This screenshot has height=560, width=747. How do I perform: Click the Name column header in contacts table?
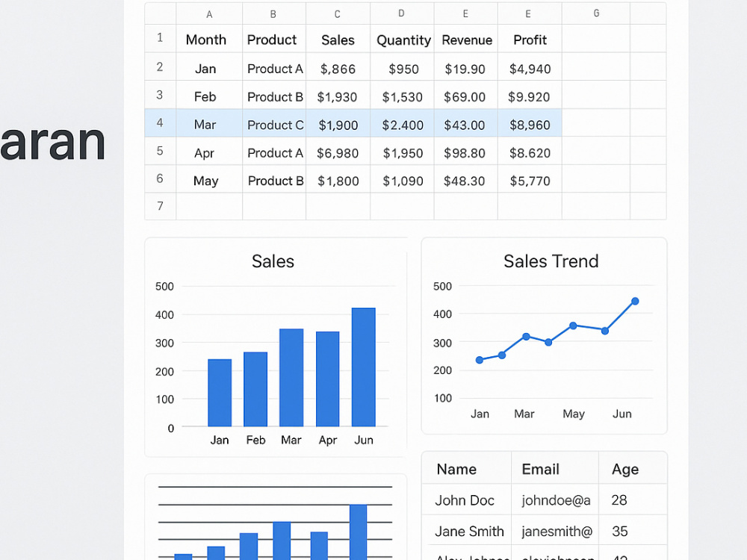click(x=466, y=469)
